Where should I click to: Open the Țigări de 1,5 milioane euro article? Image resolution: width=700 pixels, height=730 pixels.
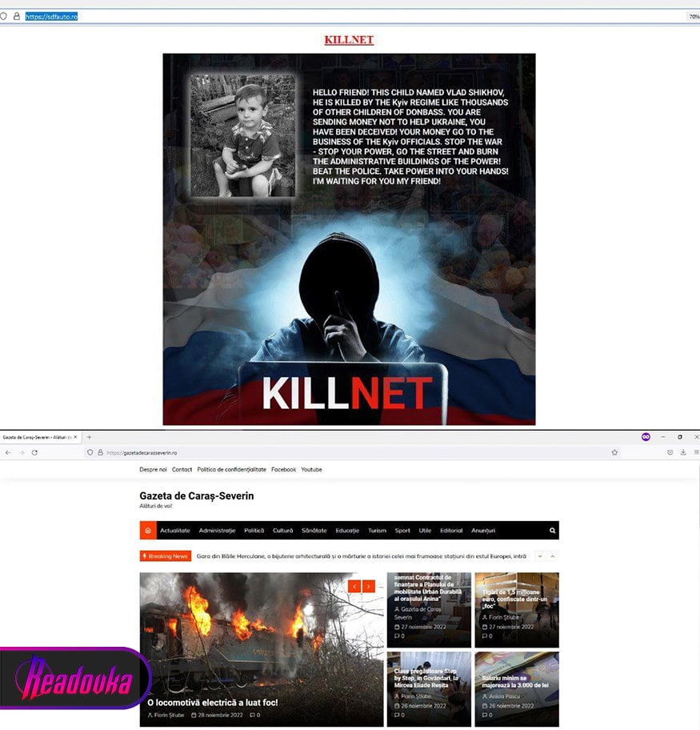(514, 599)
